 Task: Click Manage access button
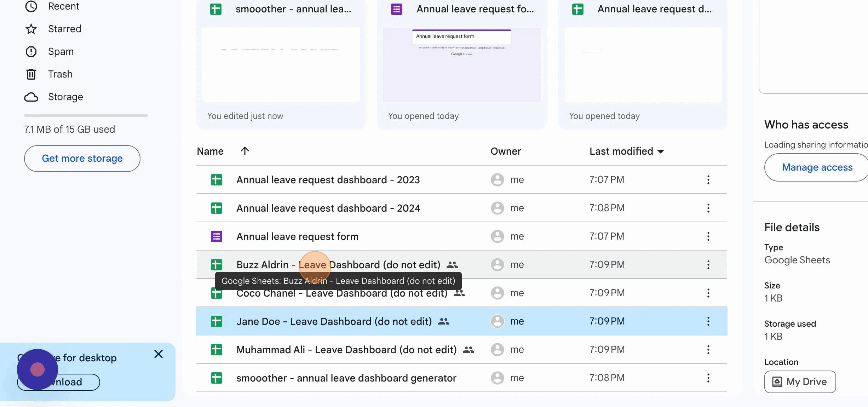tap(817, 167)
